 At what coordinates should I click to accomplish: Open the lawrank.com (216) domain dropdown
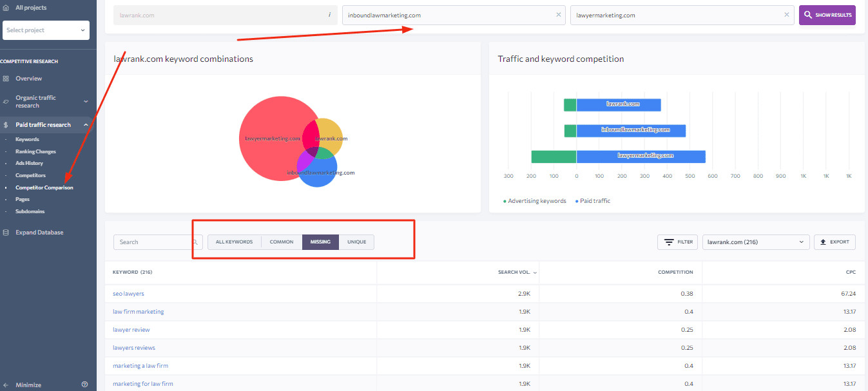755,242
